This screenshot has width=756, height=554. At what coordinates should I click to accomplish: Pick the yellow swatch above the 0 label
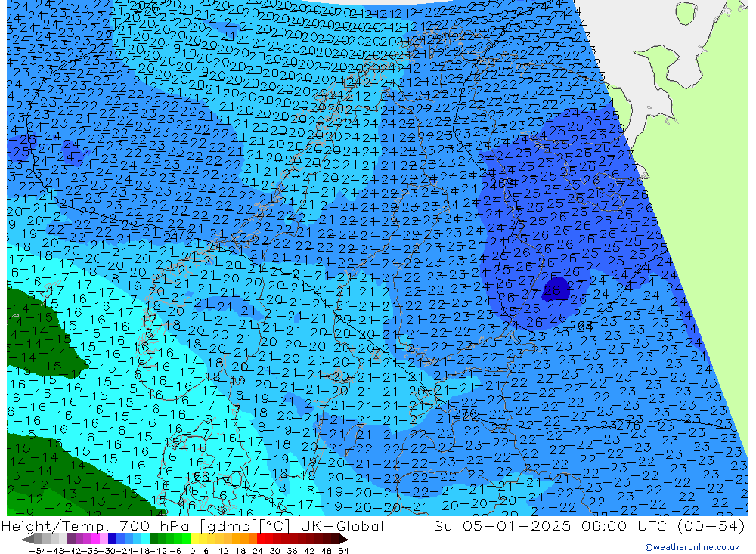[x=195, y=539]
